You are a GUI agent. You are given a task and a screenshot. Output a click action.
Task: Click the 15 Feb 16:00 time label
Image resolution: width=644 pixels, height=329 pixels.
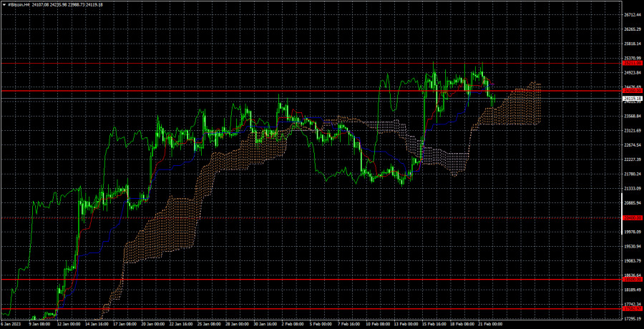coord(434,324)
